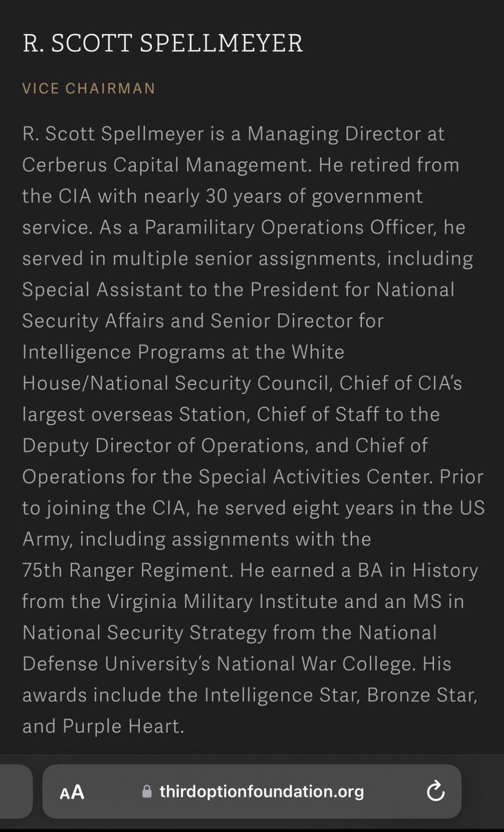Screen dimensions: 504x832
Task: Click the R. SCOTT SPELLMEYER heading
Action: pyautogui.click(x=162, y=44)
